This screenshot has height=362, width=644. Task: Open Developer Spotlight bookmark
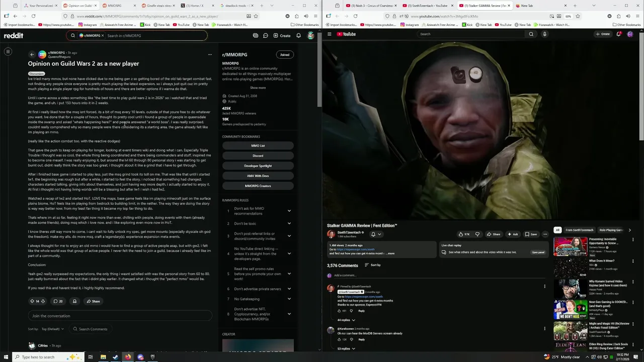pyautogui.click(x=258, y=166)
